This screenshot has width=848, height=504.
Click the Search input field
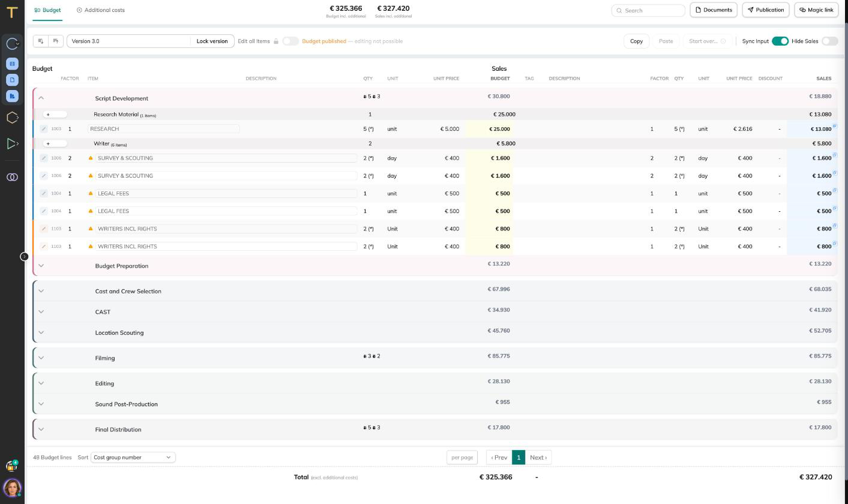point(648,10)
